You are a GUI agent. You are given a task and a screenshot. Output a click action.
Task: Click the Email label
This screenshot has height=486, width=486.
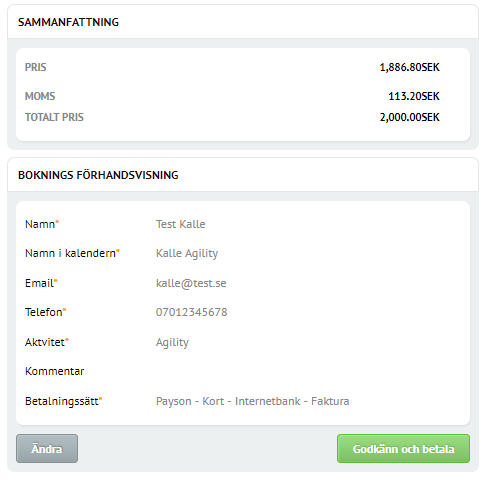pos(41,283)
